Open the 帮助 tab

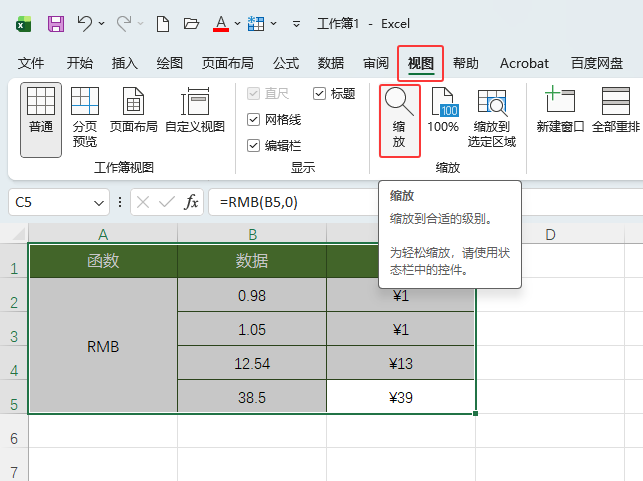coord(465,63)
